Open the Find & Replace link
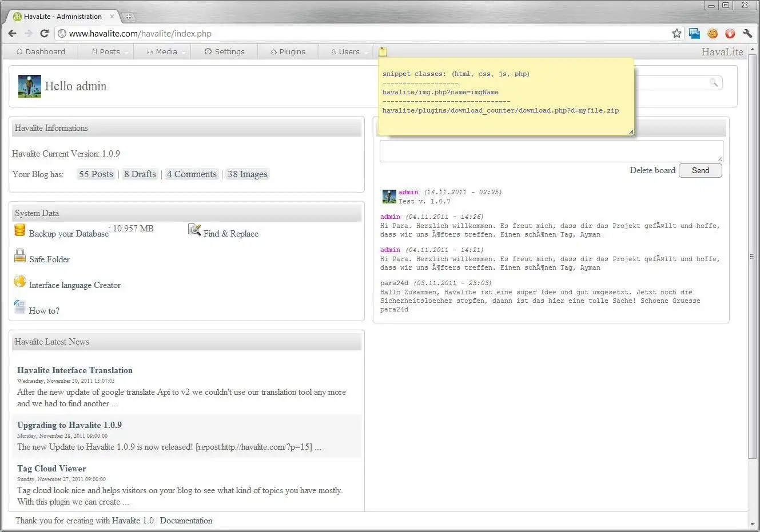 (231, 234)
